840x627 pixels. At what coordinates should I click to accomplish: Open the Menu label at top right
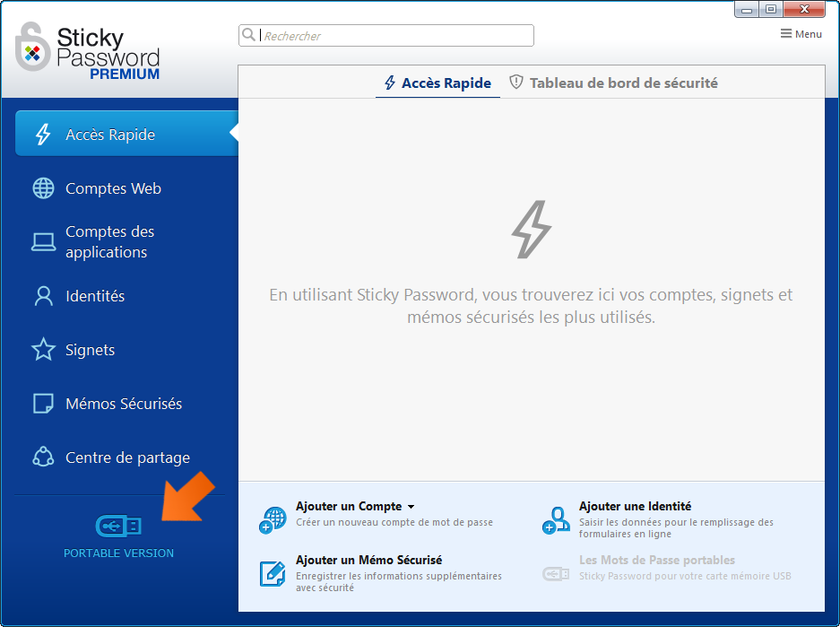tap(809, 34)
